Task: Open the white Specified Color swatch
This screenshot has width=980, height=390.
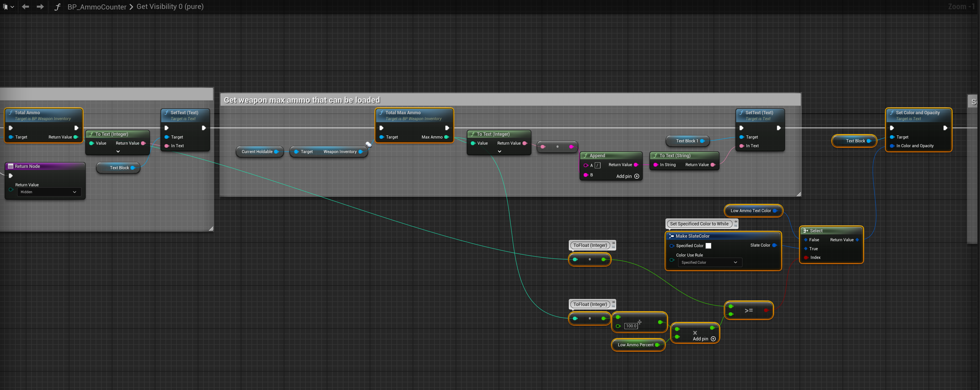Action: [708, 246]
